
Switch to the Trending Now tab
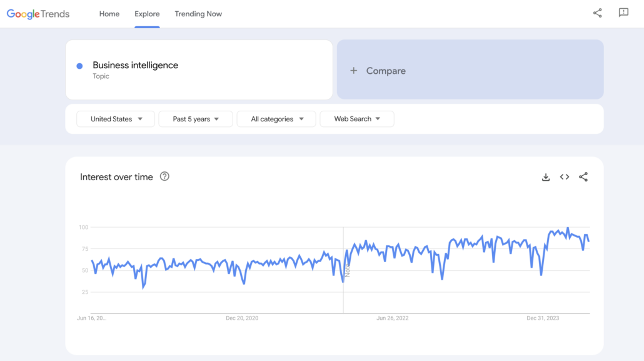click(x=198, y=14)
